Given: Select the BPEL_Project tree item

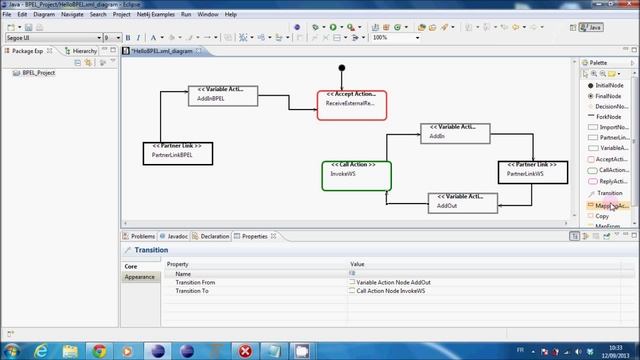Looking at the screenshot, I should point(34,73).
